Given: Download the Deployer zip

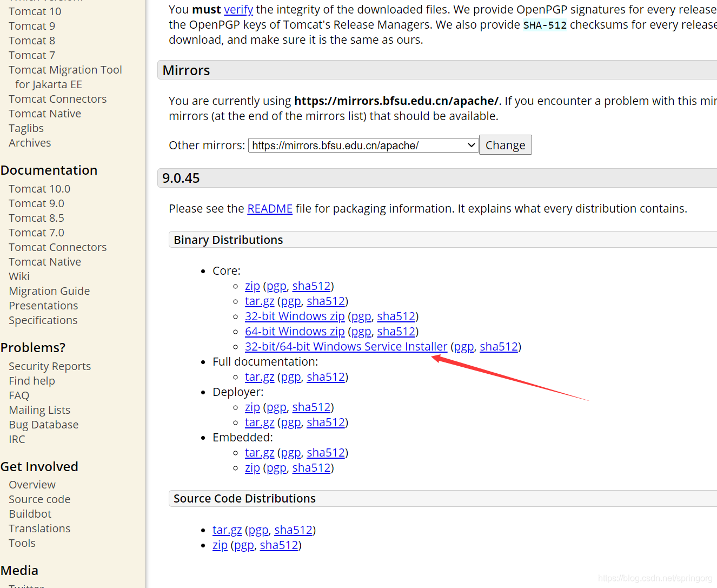Looking at the screenshot, I should click(x=253, y=407).
